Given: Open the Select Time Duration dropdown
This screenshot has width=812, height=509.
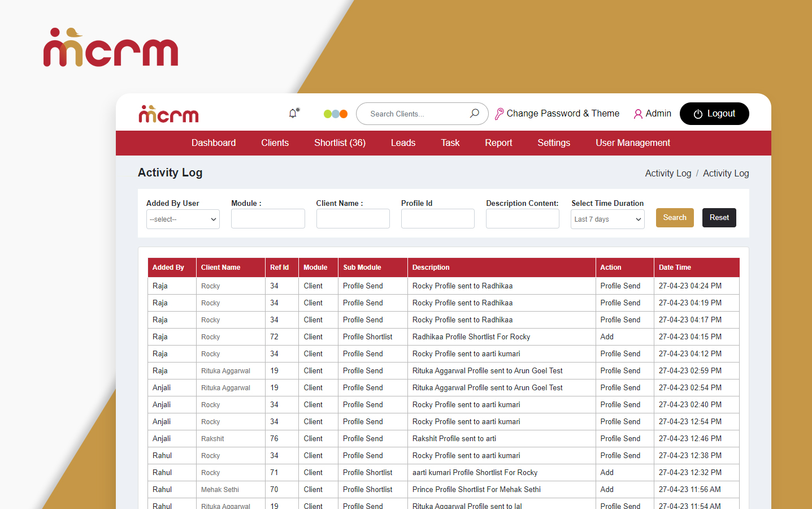Looking at the screenshot, I should [607, 219].
